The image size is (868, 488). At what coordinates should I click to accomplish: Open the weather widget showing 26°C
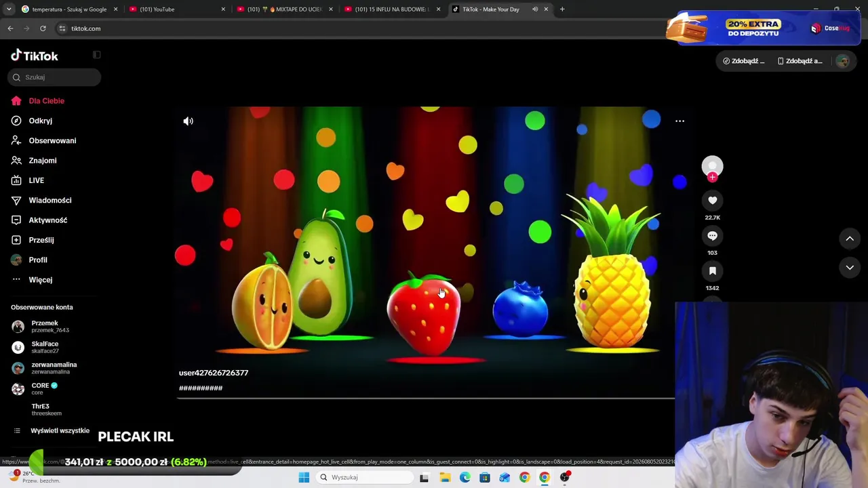pos(34,477)
